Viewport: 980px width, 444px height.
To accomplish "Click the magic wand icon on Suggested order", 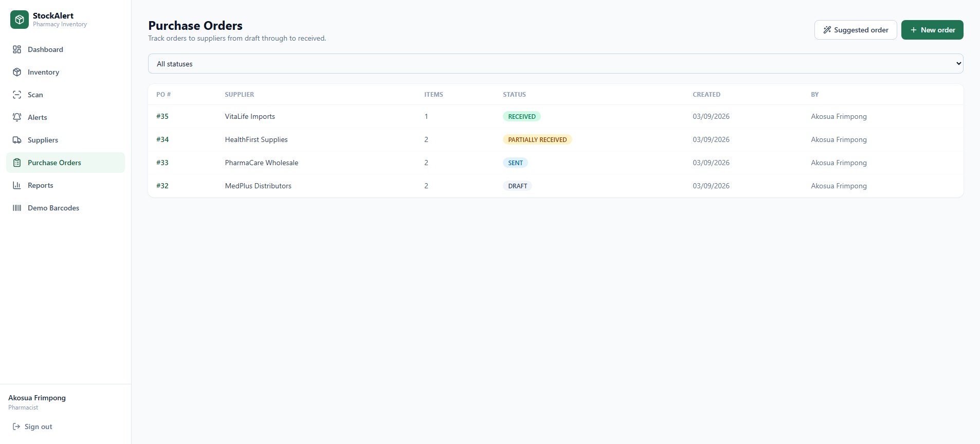I will point(827,30).
